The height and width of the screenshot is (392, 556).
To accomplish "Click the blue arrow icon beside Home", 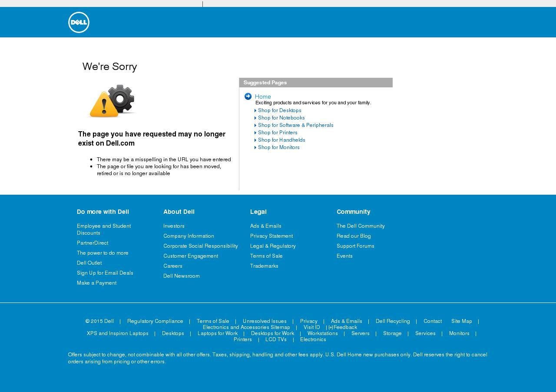I will coord(248,96).
